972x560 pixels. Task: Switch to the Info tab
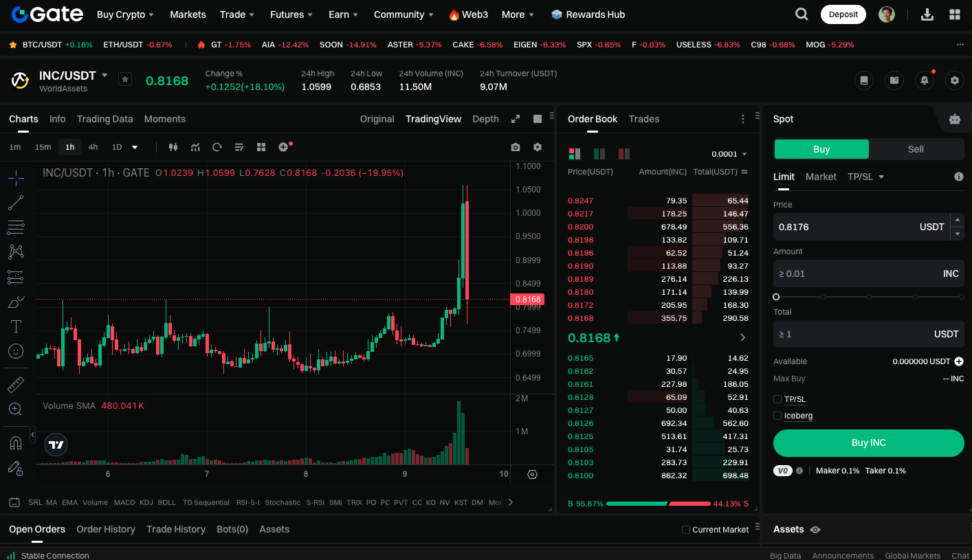(58, 119)
